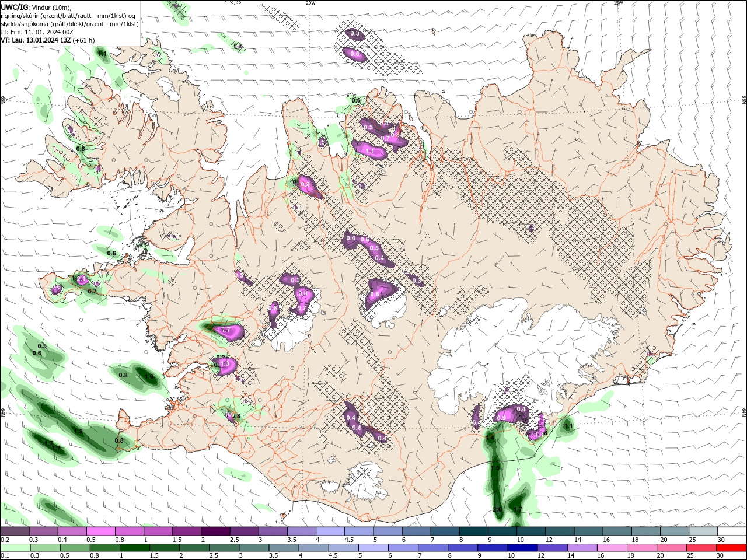Click the 1.2 precipitation value on the map
This screenshot has height=560, width=747.
(78, 432)
